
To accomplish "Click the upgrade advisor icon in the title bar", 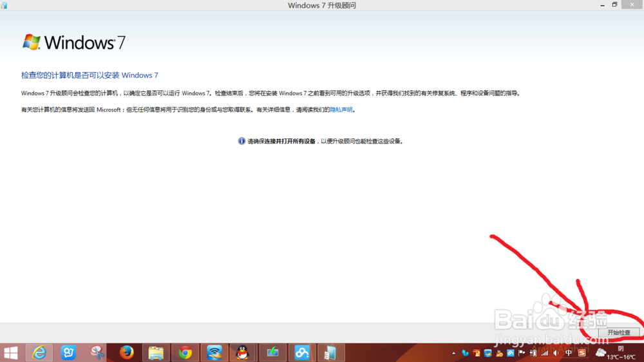I will [4, 5].
